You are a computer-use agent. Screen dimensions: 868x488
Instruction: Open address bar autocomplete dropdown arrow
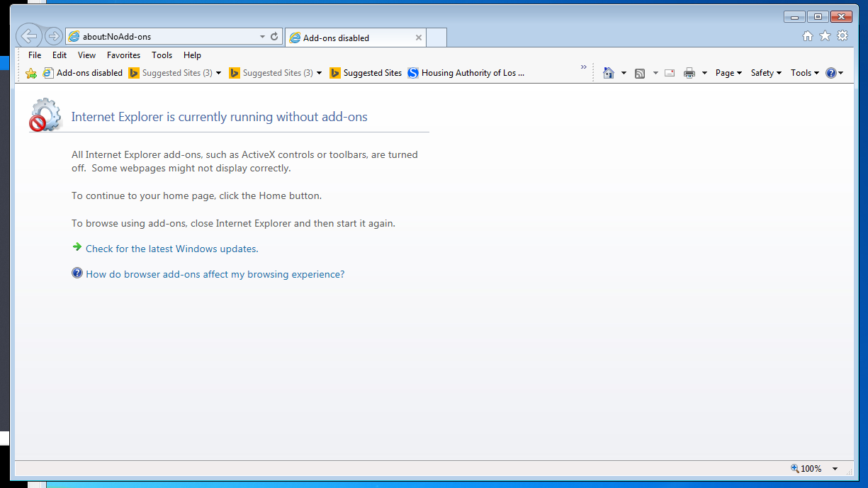(262, 36)
